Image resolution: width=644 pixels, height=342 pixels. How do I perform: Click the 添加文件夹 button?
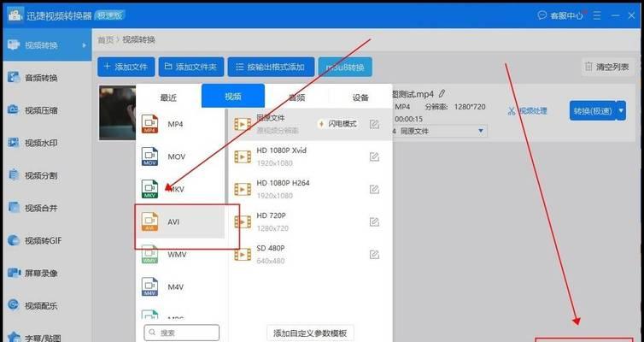coord(191,67)
